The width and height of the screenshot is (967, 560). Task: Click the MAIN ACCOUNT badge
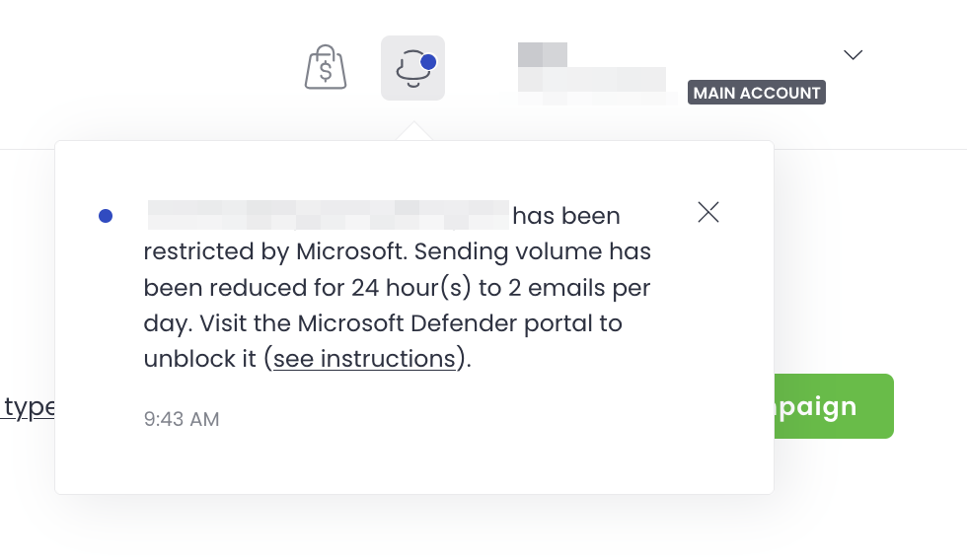coord(756,93)
